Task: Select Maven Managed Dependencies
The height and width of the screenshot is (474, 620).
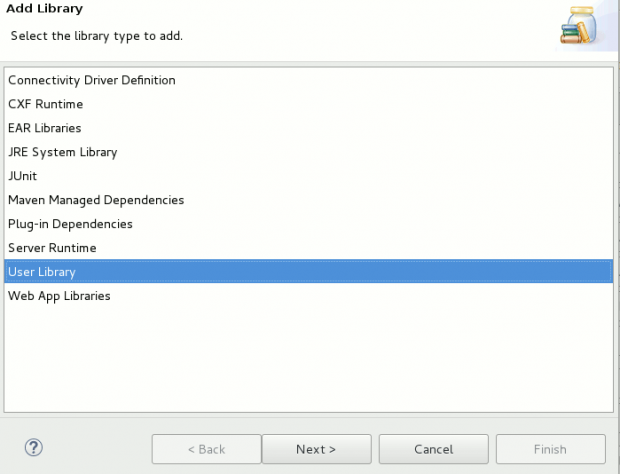Action: click(x=308, y=200)
